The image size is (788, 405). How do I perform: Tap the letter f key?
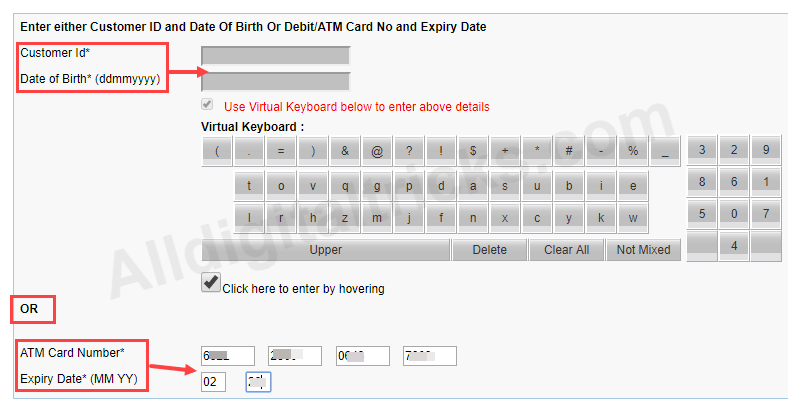click(x=441, y=218)
